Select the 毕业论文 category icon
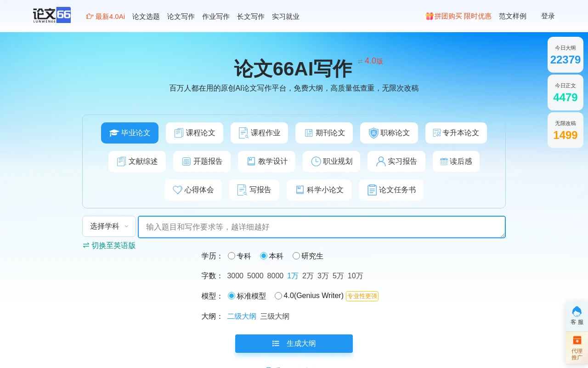The image size is (588, 368). point(114,133)
